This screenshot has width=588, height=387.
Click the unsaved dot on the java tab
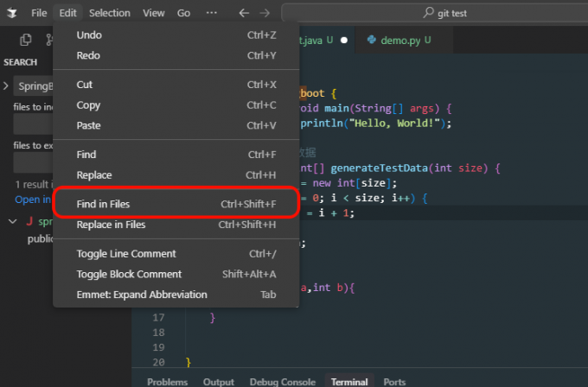pyautogui.click(x=344, y=40)
